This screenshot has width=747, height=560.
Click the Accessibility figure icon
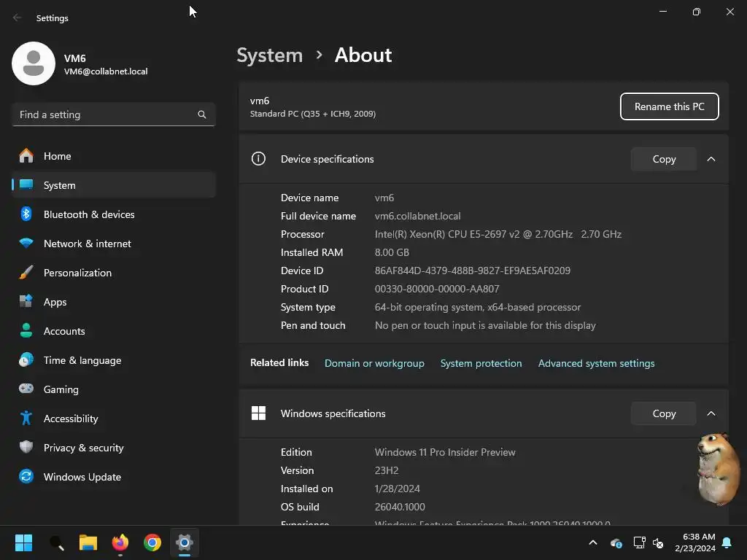26,418
